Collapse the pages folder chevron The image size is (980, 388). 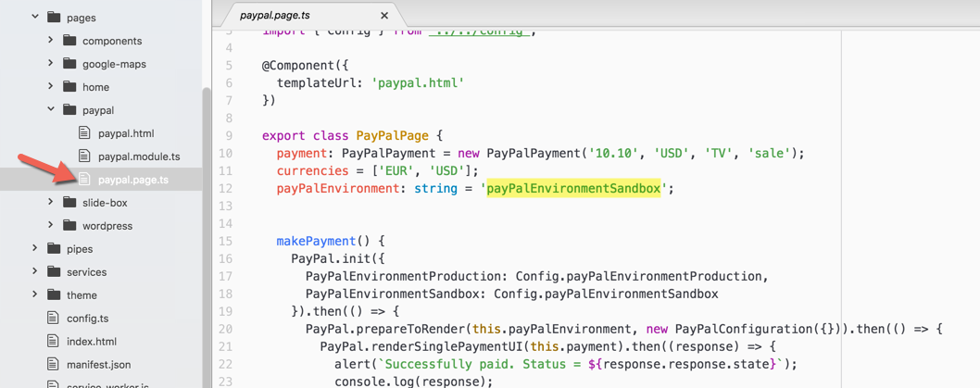(x=35, y=18)
